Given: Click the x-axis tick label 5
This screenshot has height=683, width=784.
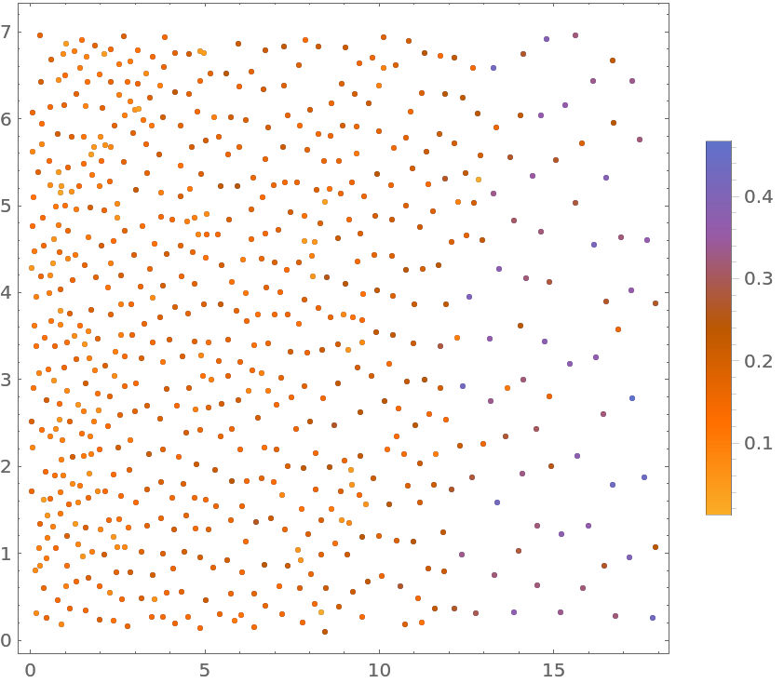Looking at the screenshot, I should [x=205, y=669].
